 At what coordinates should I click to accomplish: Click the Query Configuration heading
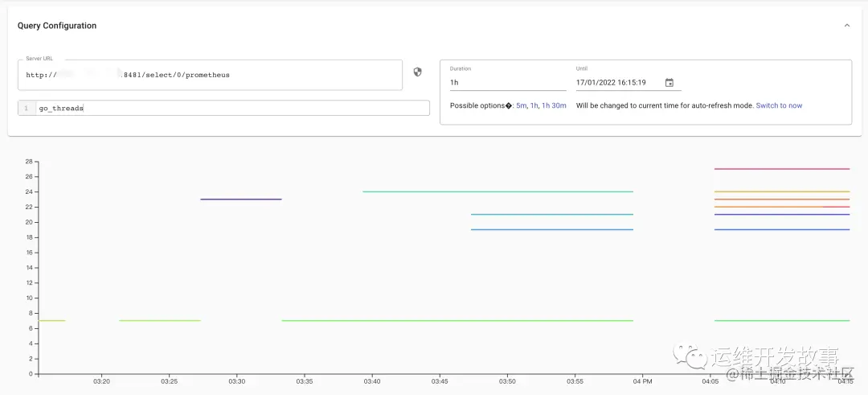click(57, 26)
